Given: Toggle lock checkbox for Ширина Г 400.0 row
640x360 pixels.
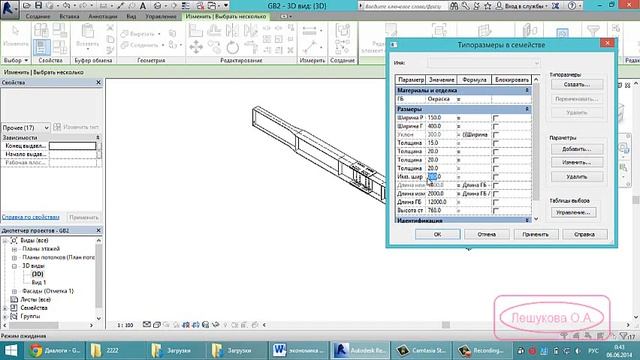Looking at the screenshot, I should click(x=496, y=127).
